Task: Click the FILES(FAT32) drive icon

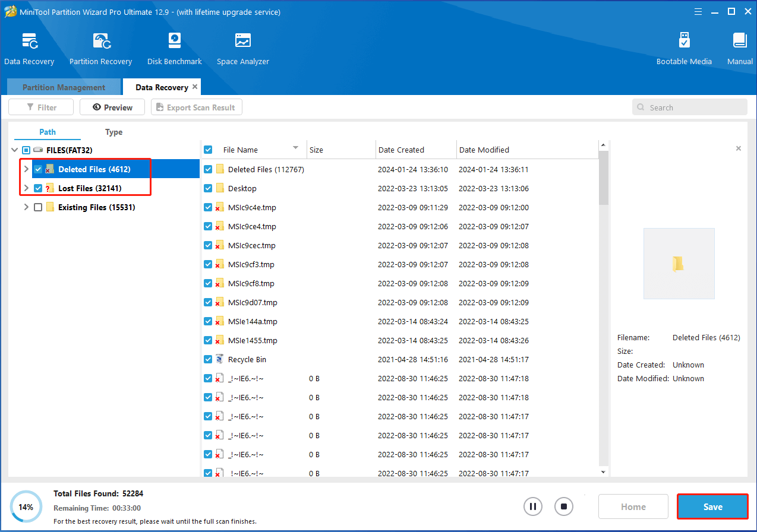Action: click(x=39, y=150)
